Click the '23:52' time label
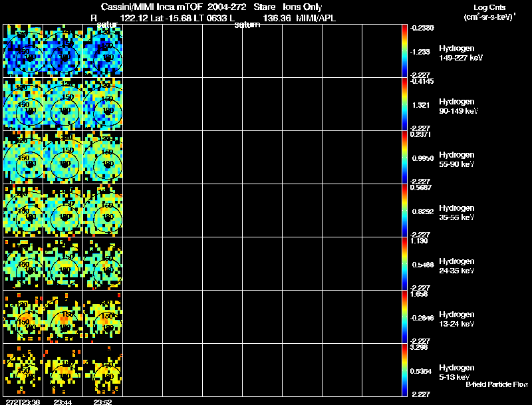 pos(103,402)
